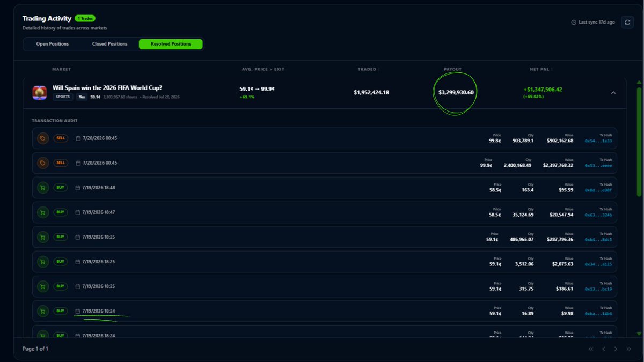Screen dimensions: 644x362
Task: Click the buy cart icon at 7/19/2026 18:47
Action: [43, 212]
